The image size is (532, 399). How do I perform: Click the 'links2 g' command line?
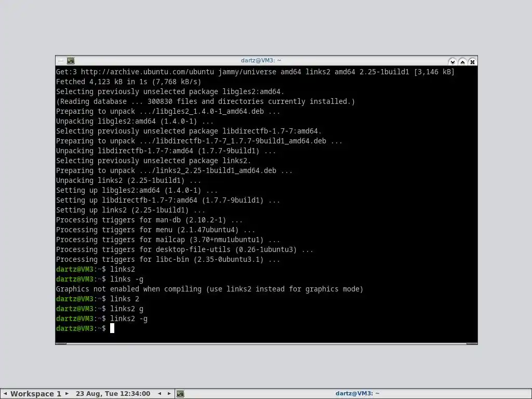[100, 309]
